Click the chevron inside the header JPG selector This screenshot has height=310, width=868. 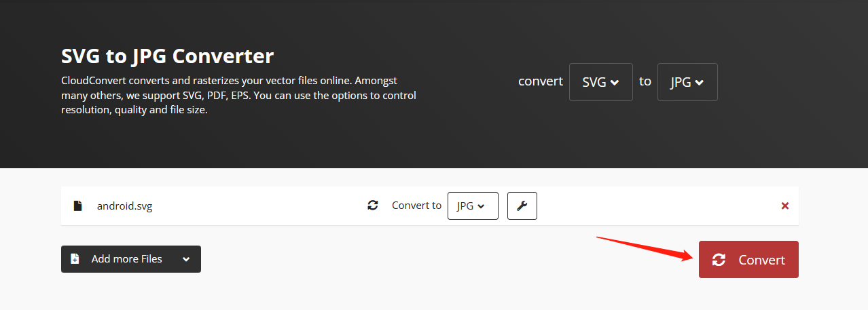coord(700,83)
